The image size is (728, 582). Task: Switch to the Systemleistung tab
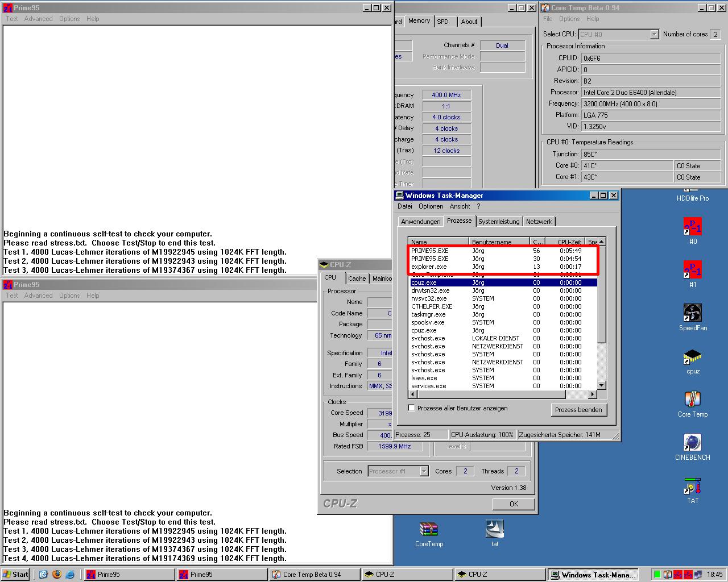[499, 222]
